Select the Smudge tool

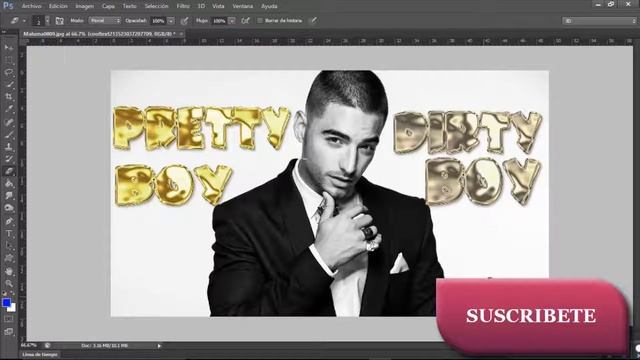9,196
